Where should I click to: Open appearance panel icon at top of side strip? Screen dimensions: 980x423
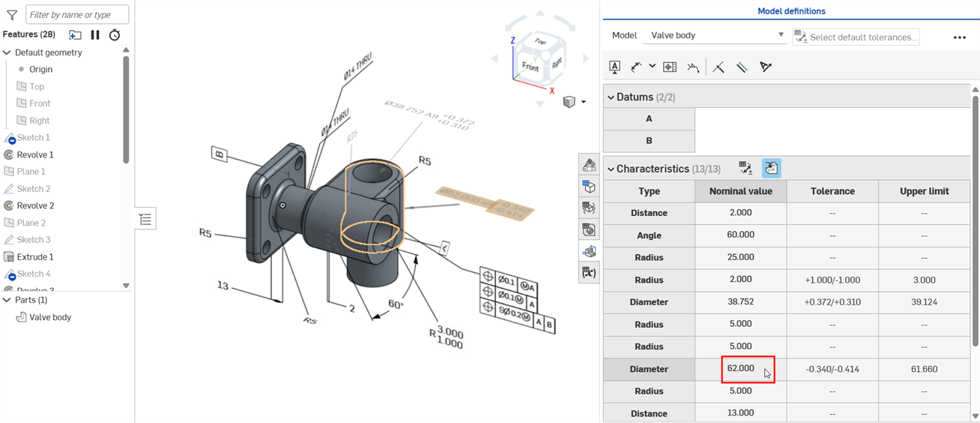pos(589,165)
